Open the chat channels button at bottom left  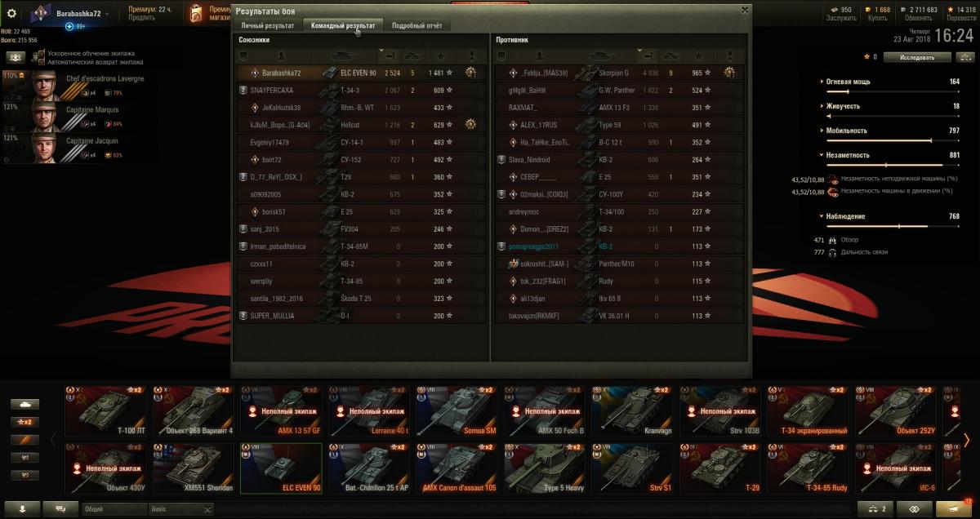click(x=61, y=508)
